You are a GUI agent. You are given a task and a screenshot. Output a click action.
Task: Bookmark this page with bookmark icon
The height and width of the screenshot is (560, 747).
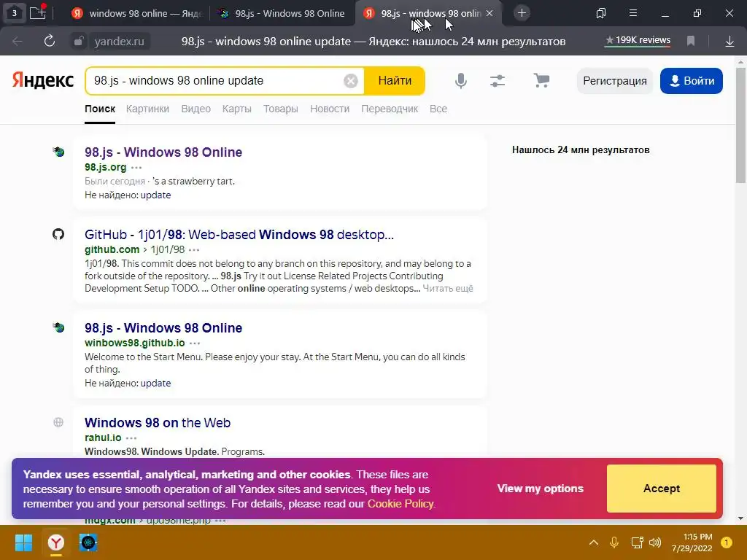pyautogui.click(x=691, y=42)
